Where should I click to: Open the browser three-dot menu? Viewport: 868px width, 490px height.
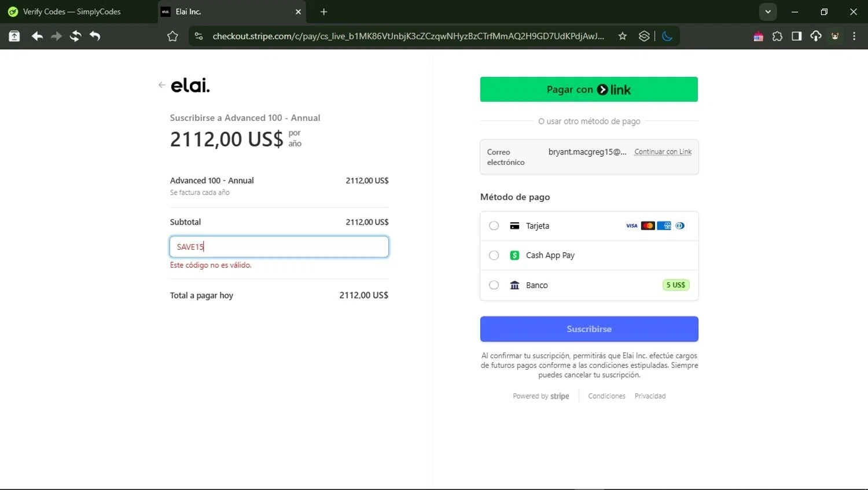pos(854,36)
